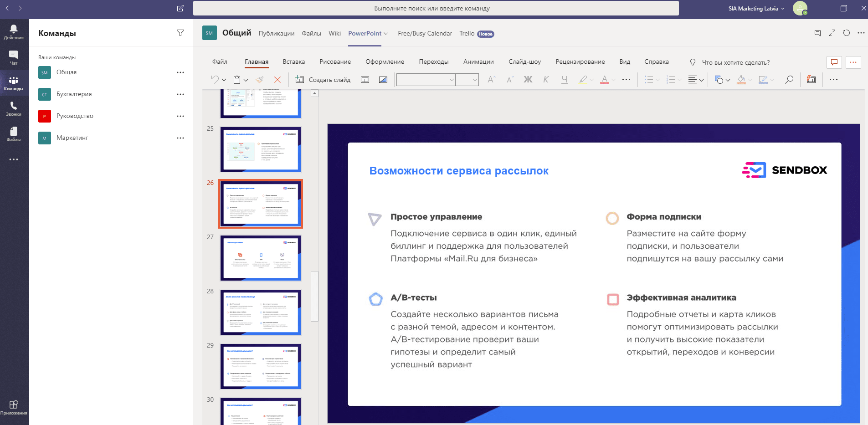Toggle underline Ч formatting

[564, 80]
